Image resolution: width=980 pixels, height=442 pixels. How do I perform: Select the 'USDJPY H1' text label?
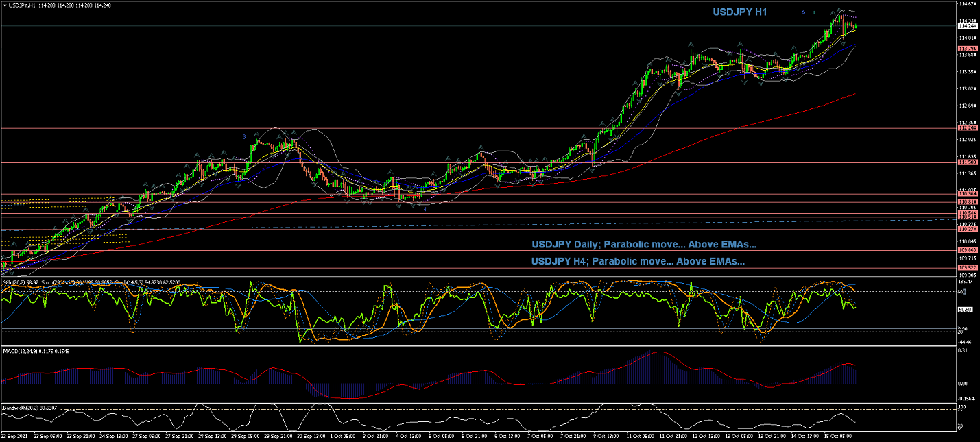tap(740, 12)
